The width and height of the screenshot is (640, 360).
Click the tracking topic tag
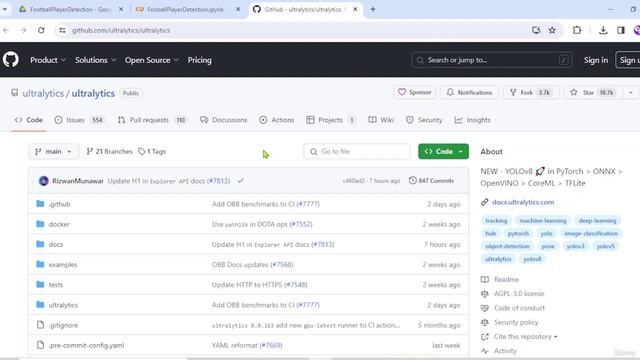pos(496,220)
